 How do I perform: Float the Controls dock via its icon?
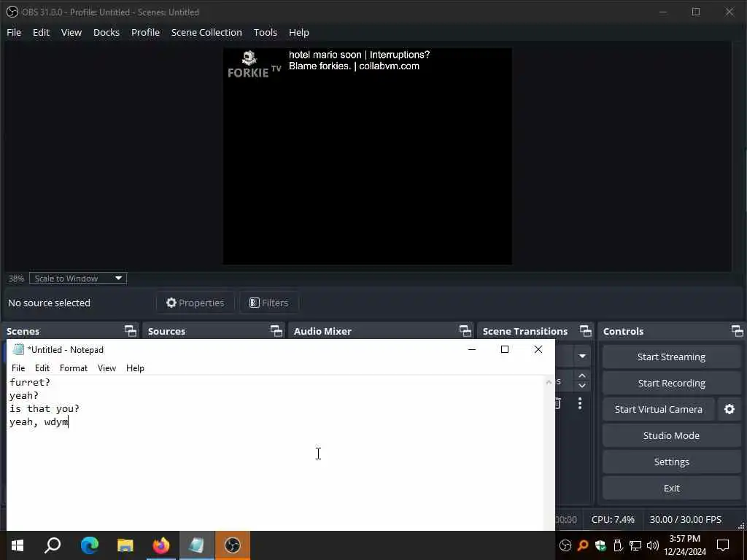click(x=737, y=331)
